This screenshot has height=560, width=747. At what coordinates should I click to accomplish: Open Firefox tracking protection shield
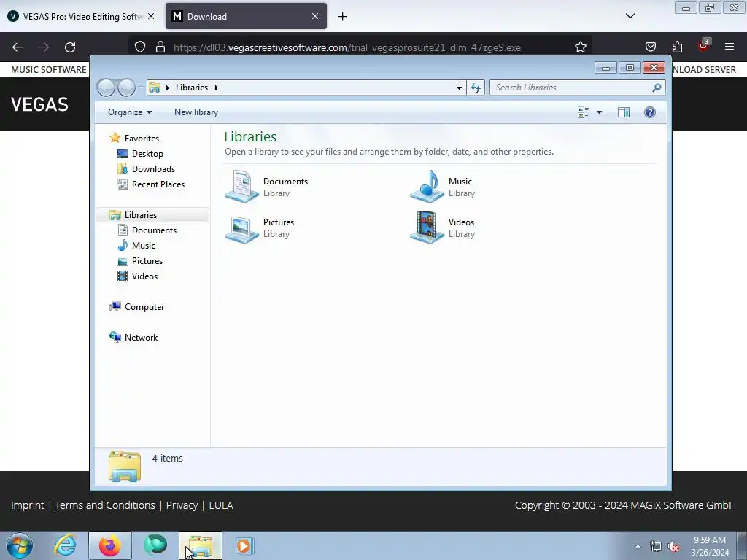coord(139,47)
